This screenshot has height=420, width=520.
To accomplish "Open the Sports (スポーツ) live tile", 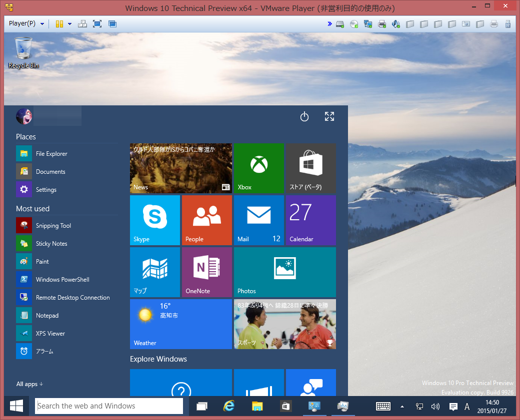I will click(285, 324).
